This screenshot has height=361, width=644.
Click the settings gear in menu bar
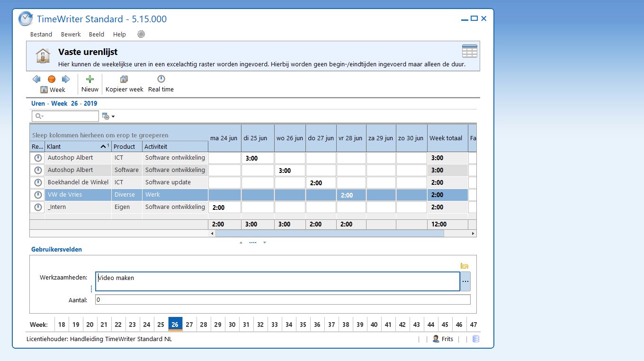[141, 34]
